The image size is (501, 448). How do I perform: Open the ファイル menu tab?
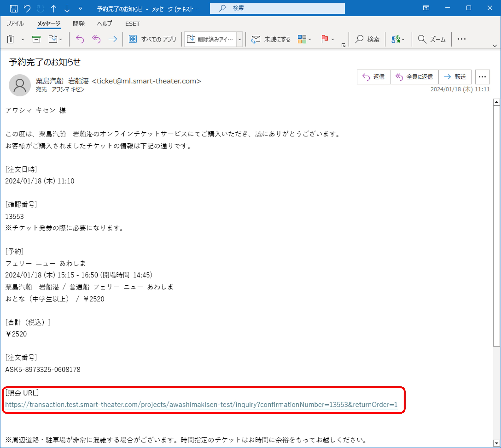coord(15,24)
